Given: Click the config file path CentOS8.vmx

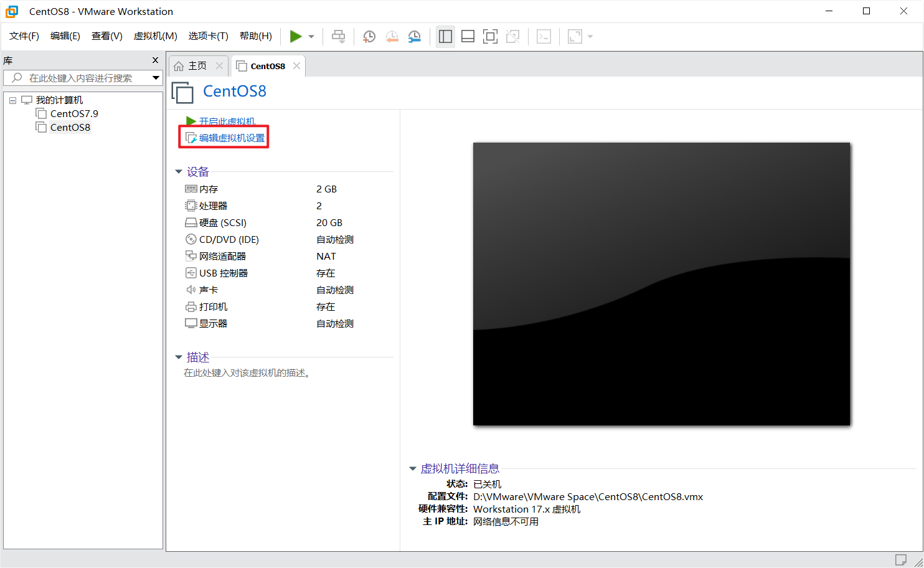Looking at the screenshot, I should [x=588, y=497].
